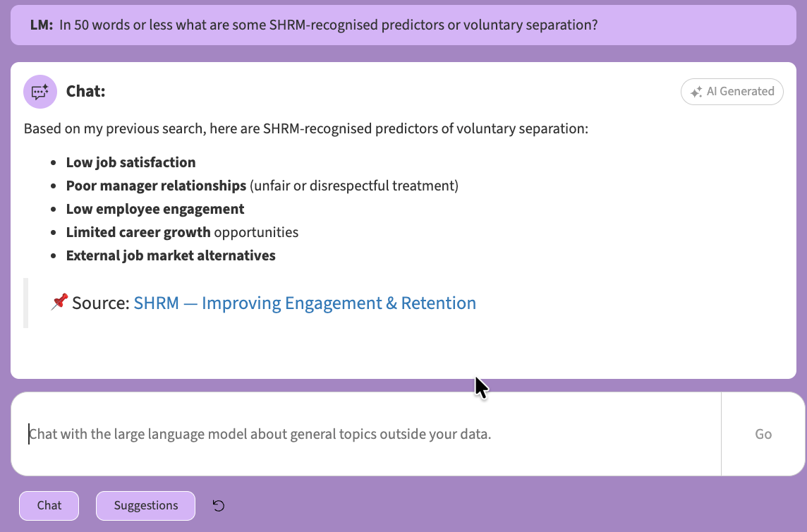Click the 'Based on my previous search' sentence
This screenshot has height=532, width=807.
click(x=305, y=128)
